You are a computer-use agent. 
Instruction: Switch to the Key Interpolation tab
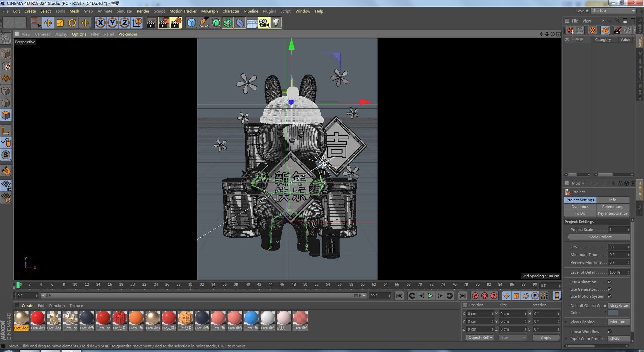tap(613, 213)
